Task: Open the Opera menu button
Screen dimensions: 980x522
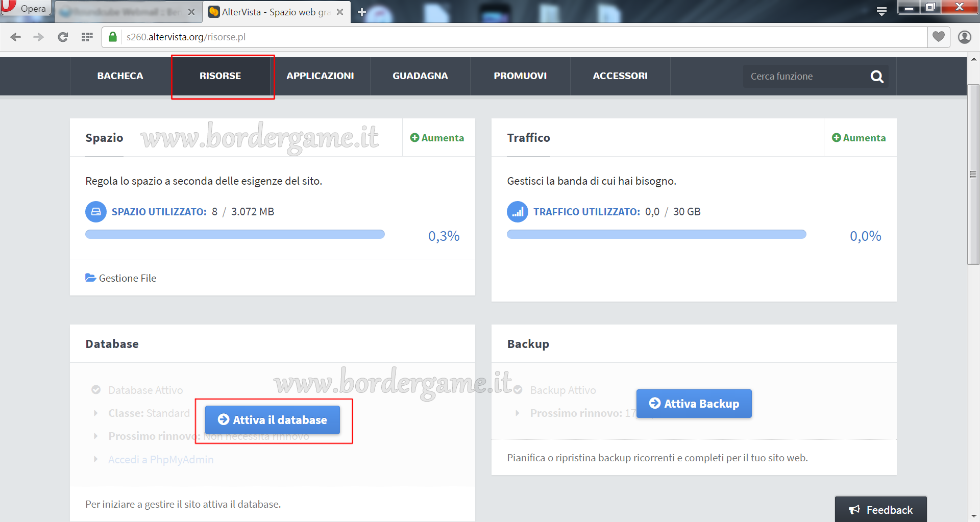Action: coord(26,8)
